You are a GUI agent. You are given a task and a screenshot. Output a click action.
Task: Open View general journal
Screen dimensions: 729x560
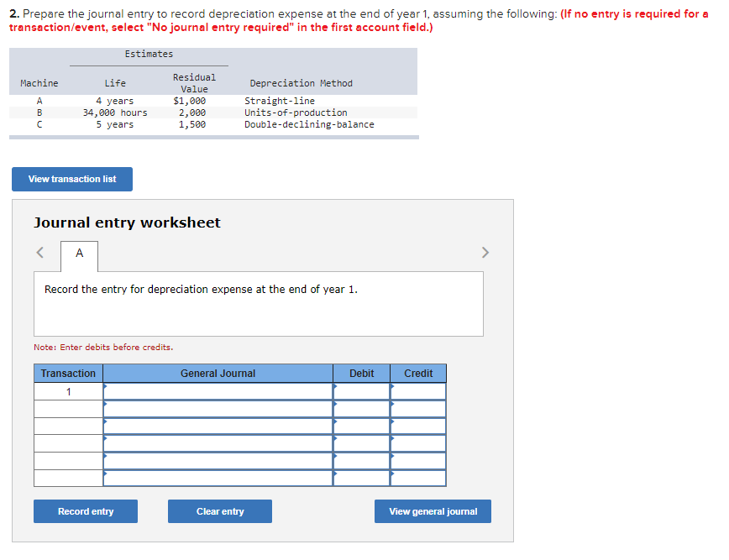pyautogui.click(x=433, y=511)
